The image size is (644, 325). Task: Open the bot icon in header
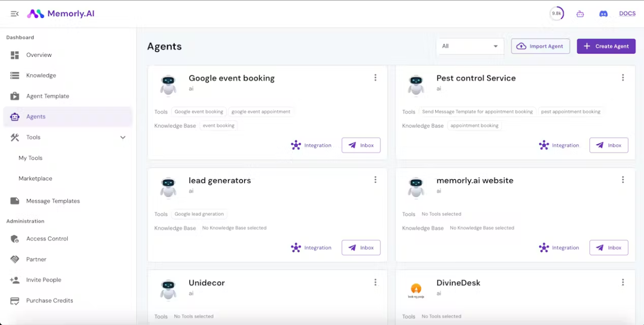(x=580, y=14)
